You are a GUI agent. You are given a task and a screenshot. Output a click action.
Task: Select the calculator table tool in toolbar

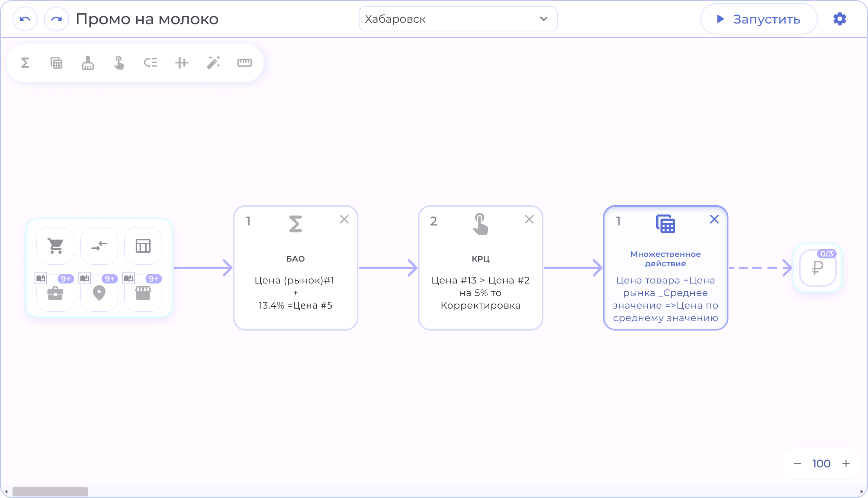56,63
